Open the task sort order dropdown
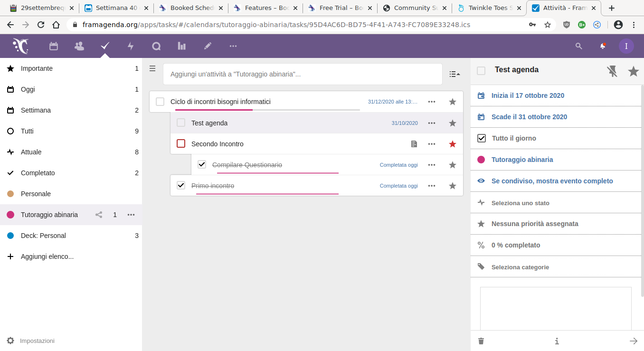Image resolution: width=644 pixels, height=351 pixels. pyautogui.click(x=455, y=74)
